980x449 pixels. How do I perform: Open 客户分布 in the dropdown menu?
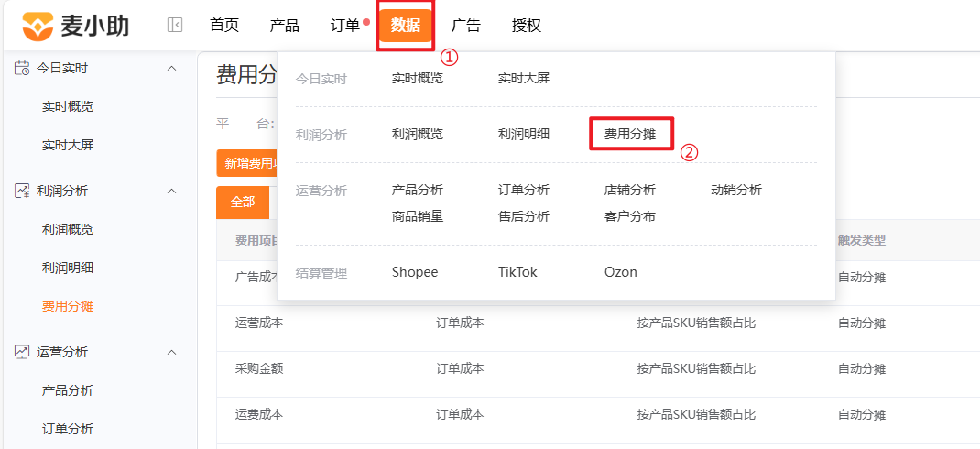[630, 216]
